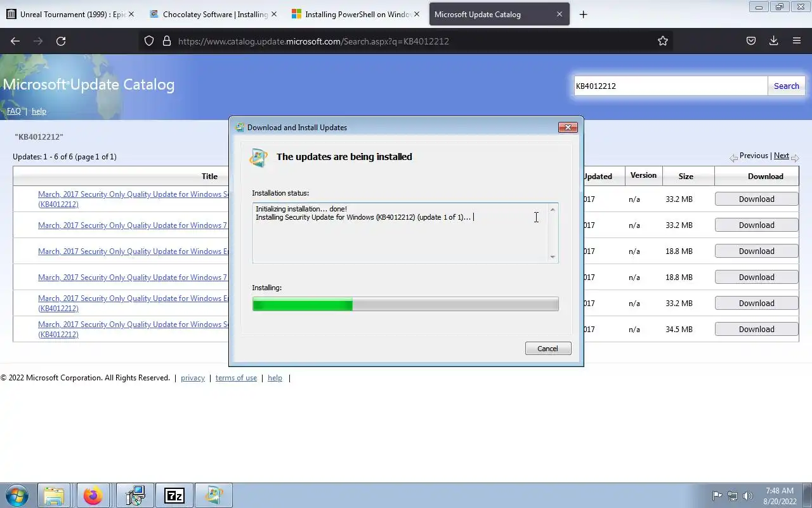Screen dimensions: 812x508
Task: Open the 7-Zip taskbar icon
Action: click(x=174, y=495)
